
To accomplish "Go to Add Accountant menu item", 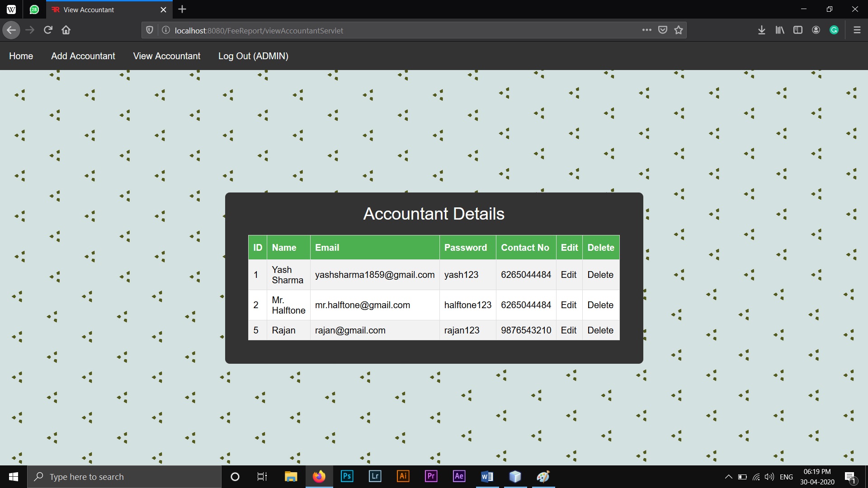I will (x=83, y=56).
